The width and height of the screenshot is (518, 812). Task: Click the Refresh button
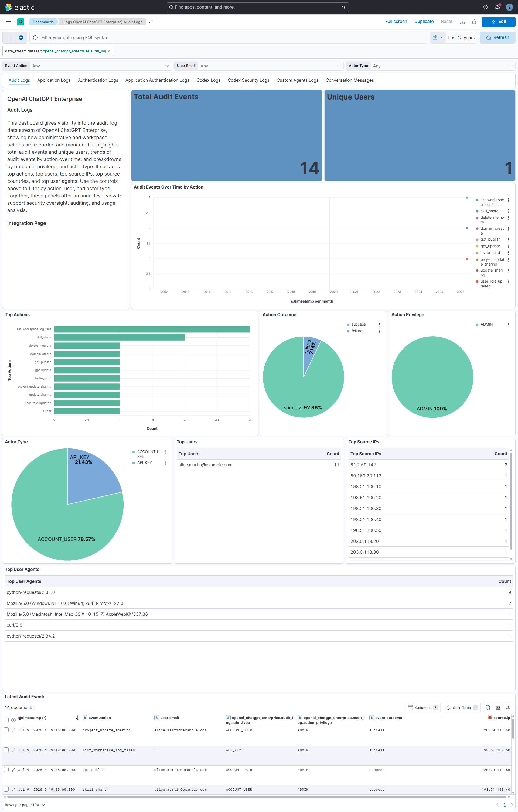tap(497, 37)
